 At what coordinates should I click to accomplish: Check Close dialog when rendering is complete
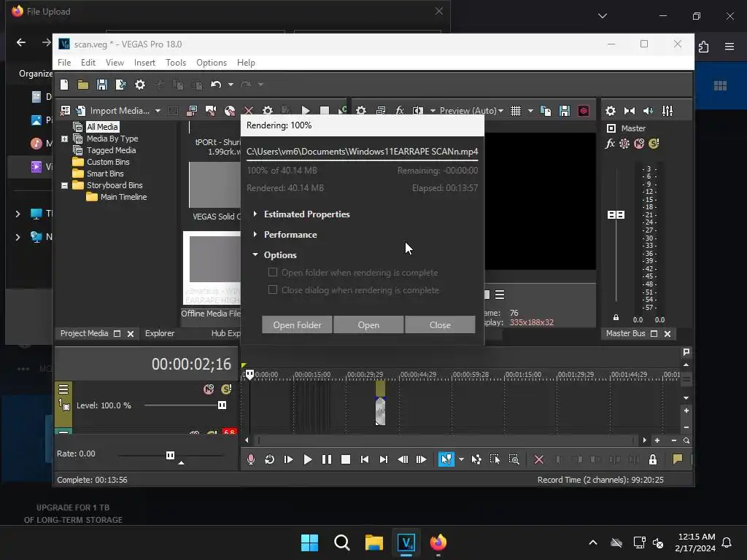(273, 289)
